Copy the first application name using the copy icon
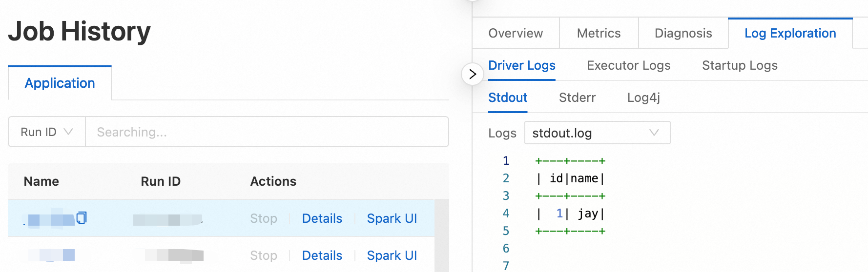This screenshot has width=868, height=272. point(82,217)
